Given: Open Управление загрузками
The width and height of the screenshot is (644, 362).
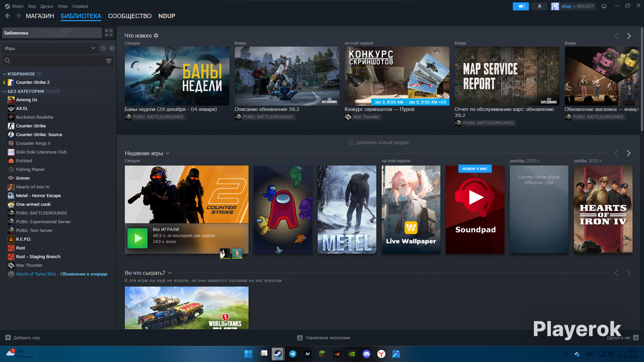Looking at the screenshot, I should [x=323, y=338].
